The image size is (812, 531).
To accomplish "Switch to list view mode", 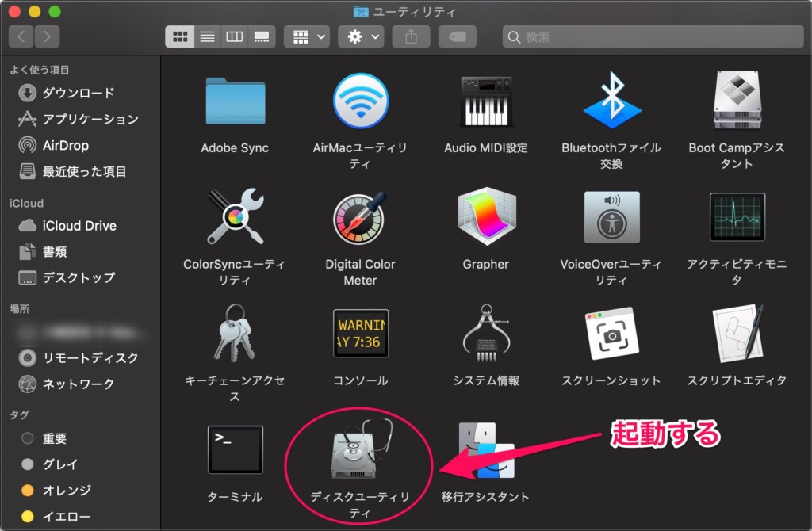I will (x=207, y=36).
